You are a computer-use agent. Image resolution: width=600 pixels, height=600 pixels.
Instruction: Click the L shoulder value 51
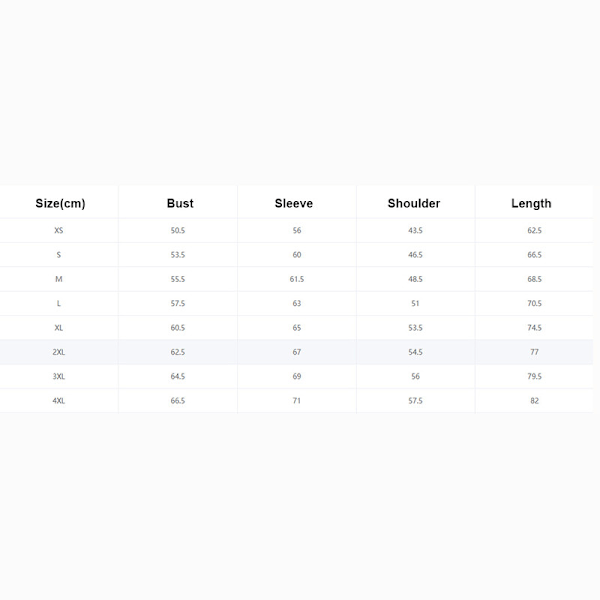click(x=415, y=303)
